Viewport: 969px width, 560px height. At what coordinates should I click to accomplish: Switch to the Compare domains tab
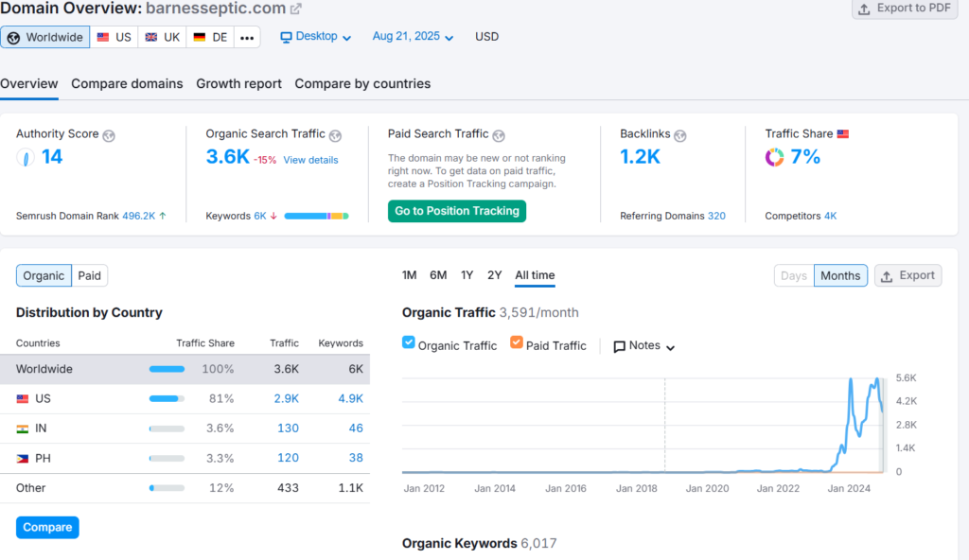(x=127, y=84)
